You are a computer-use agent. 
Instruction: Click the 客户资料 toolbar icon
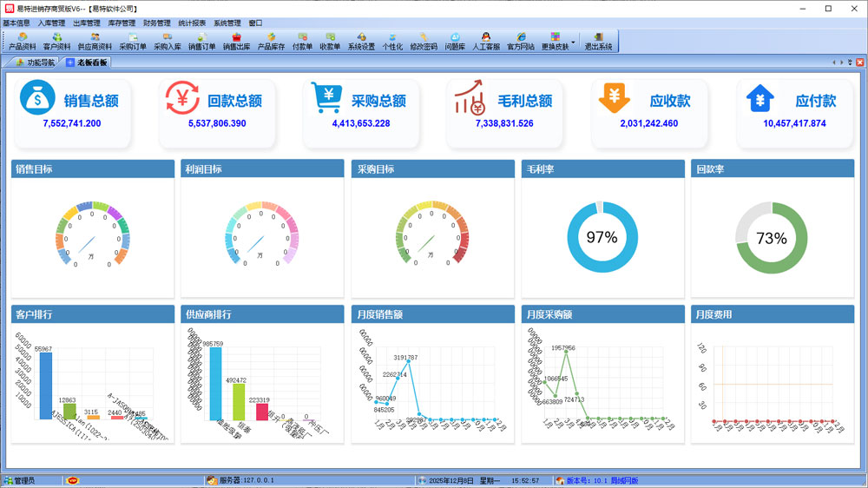pos(57,41)
